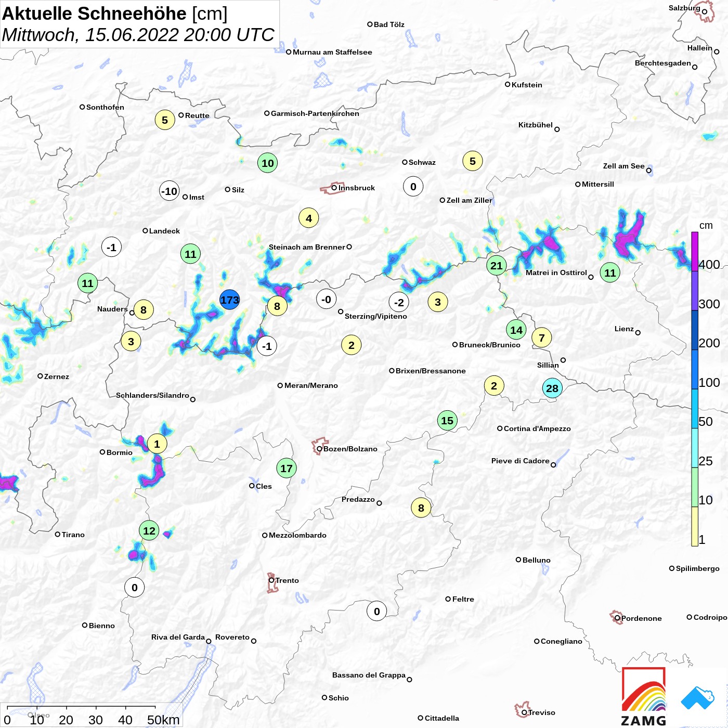Click the date 'Mittwoch, 15.06.2022 20:00 UTC'

tap(138, 35)
